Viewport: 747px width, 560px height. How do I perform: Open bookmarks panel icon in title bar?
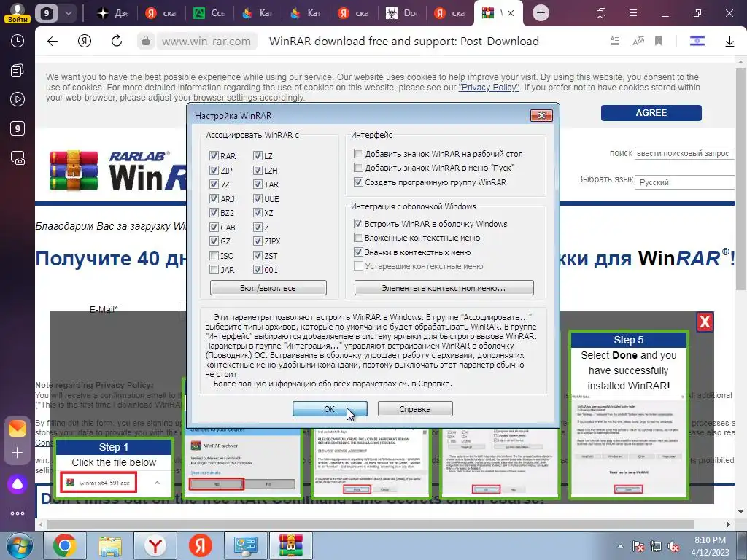(x=601, y=13)
